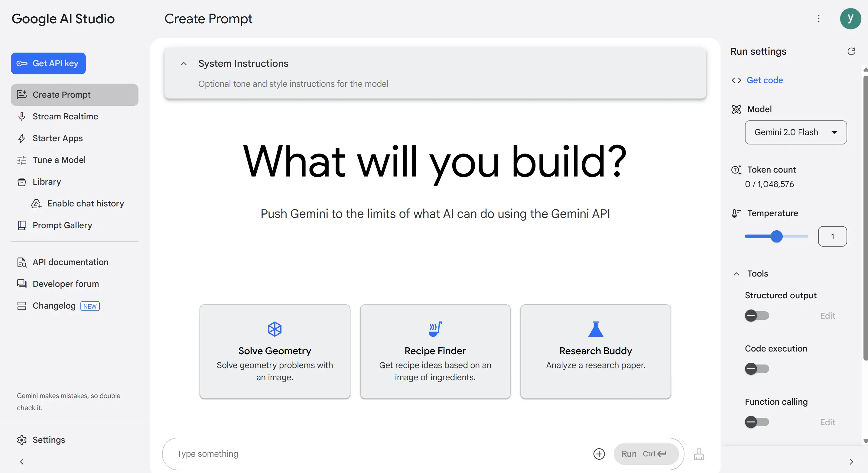Click the Solve Geometry cube icon
Viewport: 868px width, 473px height.
point(275,329)
